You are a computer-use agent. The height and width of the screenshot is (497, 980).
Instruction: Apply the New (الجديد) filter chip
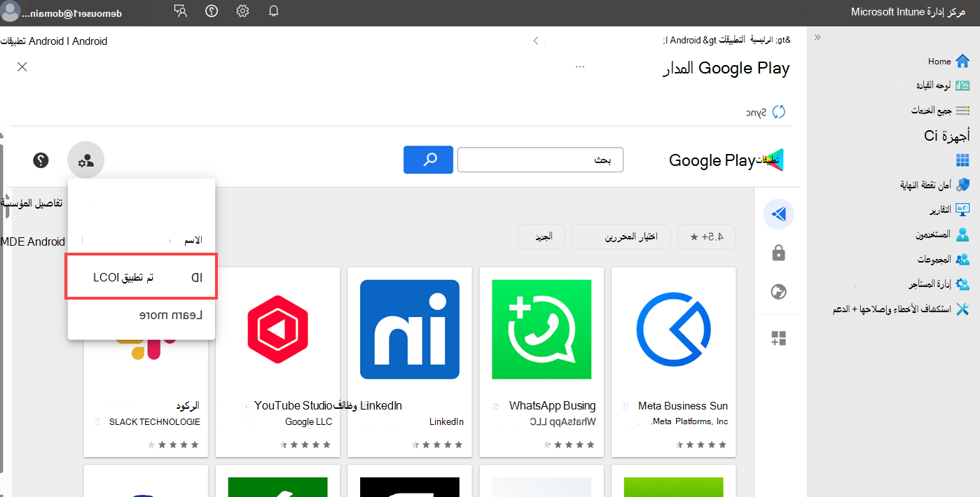[541, 237]
